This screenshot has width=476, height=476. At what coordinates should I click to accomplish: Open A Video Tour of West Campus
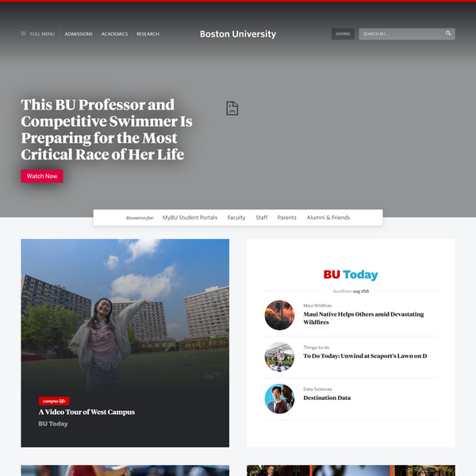tap(86, 413)
